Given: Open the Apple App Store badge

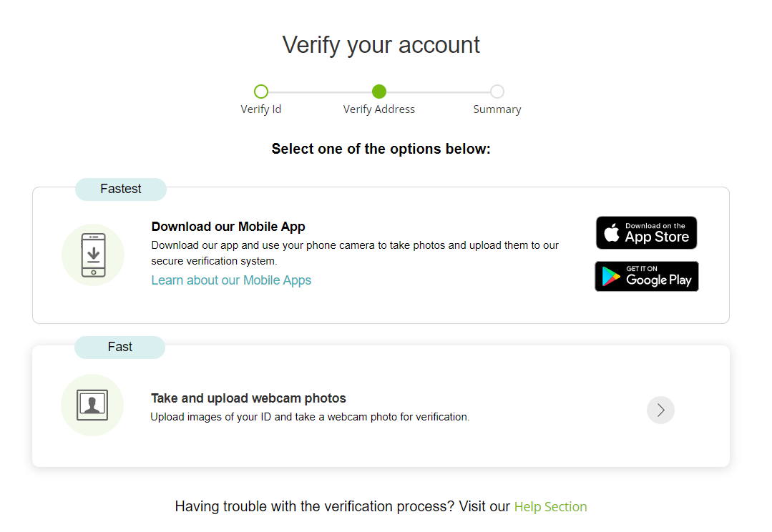Looking at the screenshot, I should 647,233.
